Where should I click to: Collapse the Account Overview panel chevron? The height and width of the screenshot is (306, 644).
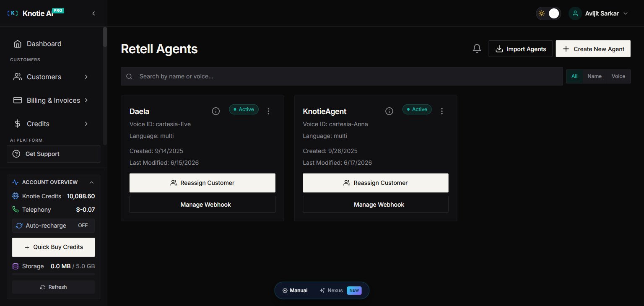[x=91, y=182]
